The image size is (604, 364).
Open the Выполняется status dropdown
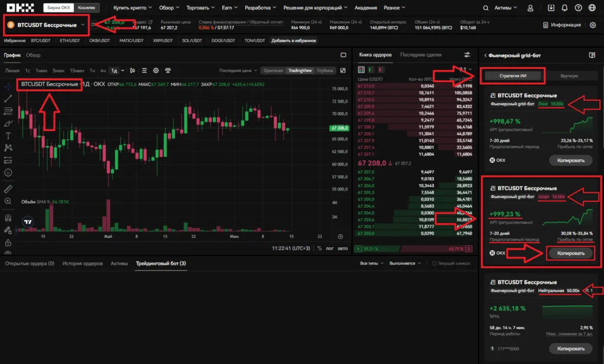[x=405, y=264]
